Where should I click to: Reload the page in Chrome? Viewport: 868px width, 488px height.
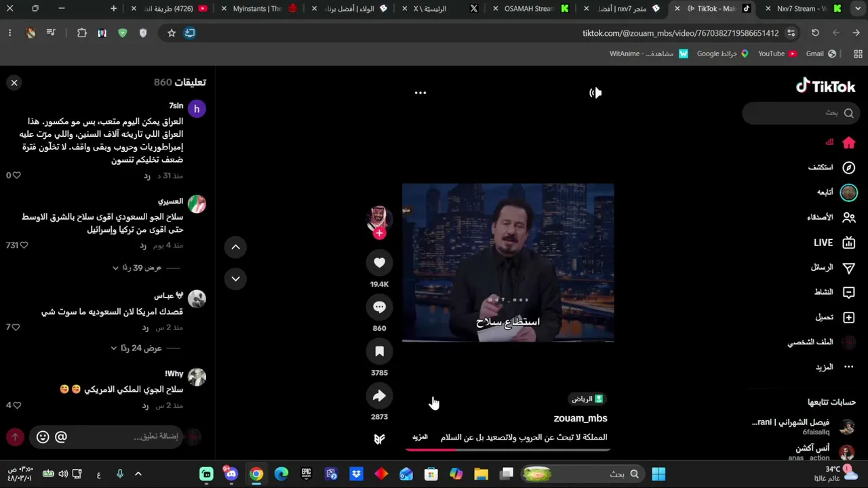[815, 33]
